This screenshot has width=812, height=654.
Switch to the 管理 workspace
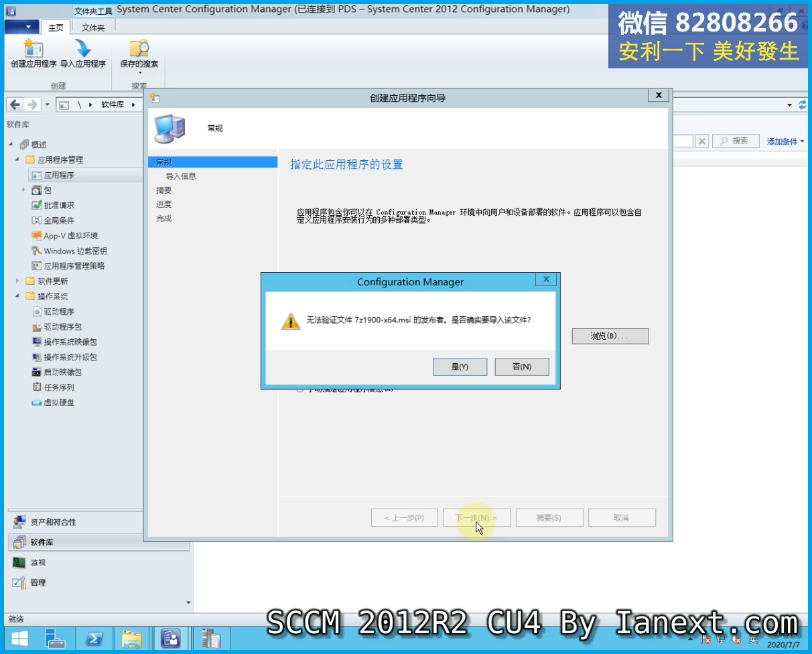point(99,582)
